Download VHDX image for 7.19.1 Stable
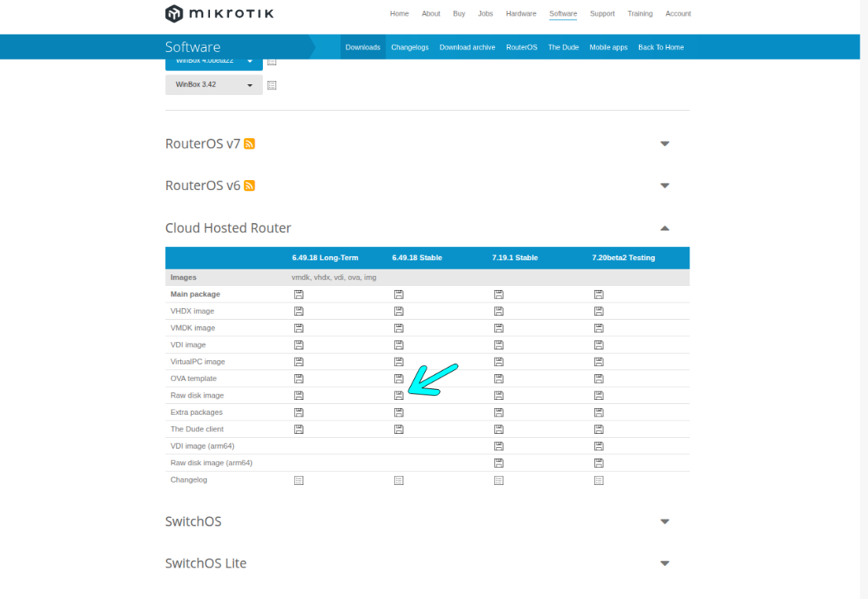Screen dimensions: 868x599 coord(498,311)
